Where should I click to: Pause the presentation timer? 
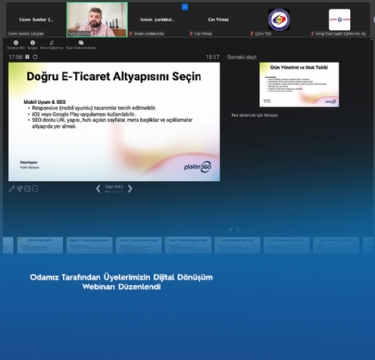coord(27,57)
